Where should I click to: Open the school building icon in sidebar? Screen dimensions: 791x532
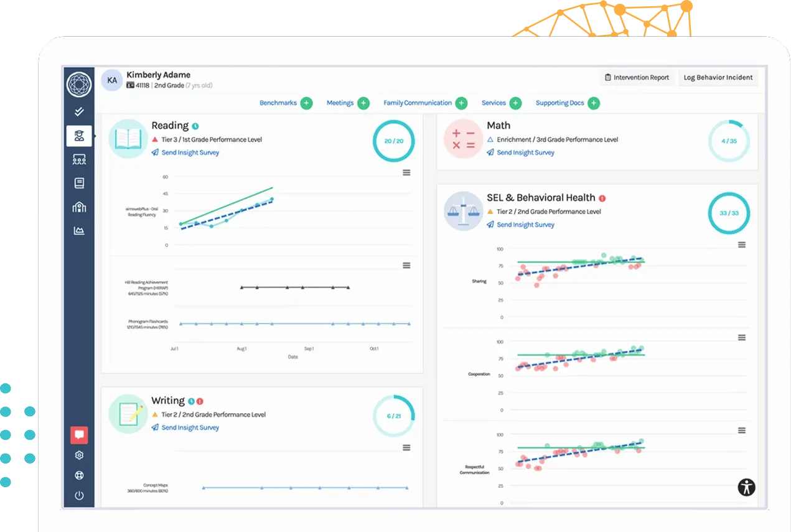point(78,206)
